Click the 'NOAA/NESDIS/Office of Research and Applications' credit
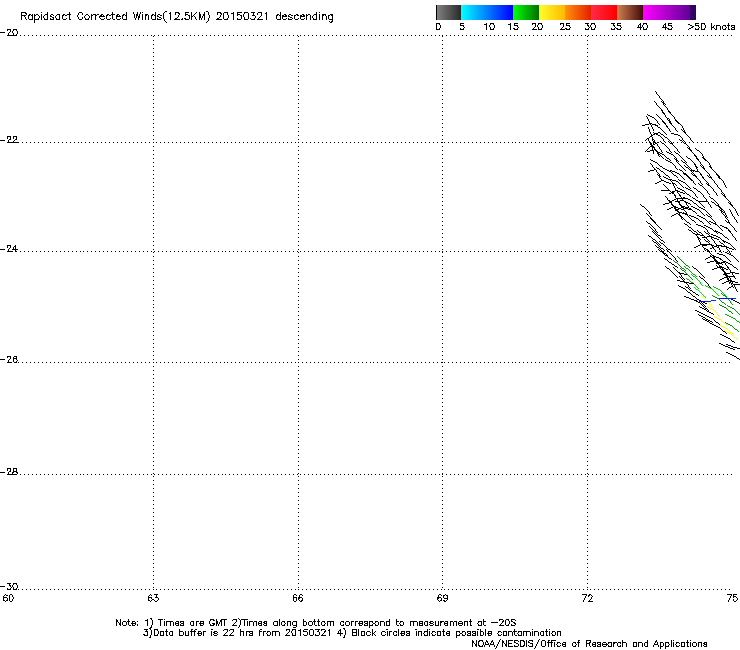The image size is (740, 650). click(589, 644)
